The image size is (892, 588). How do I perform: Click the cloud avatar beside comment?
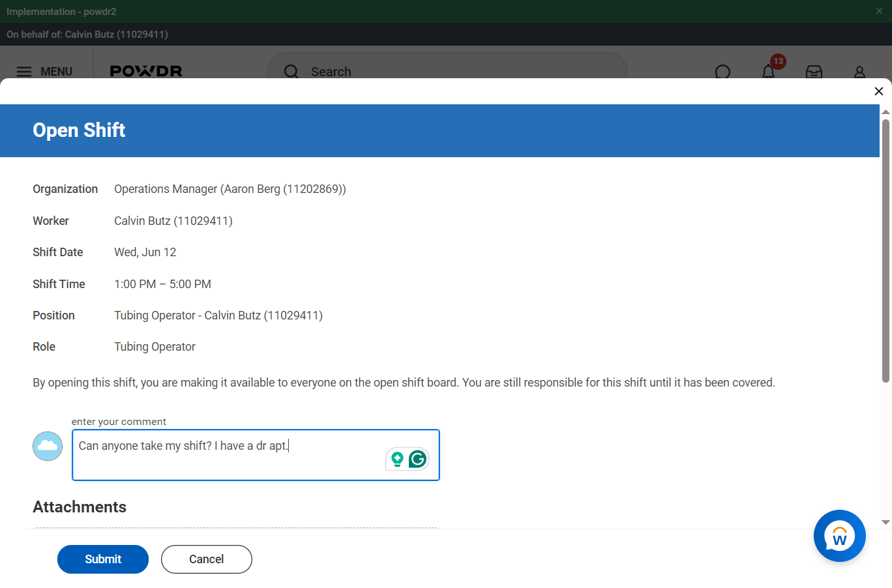(x=48, y=446)
